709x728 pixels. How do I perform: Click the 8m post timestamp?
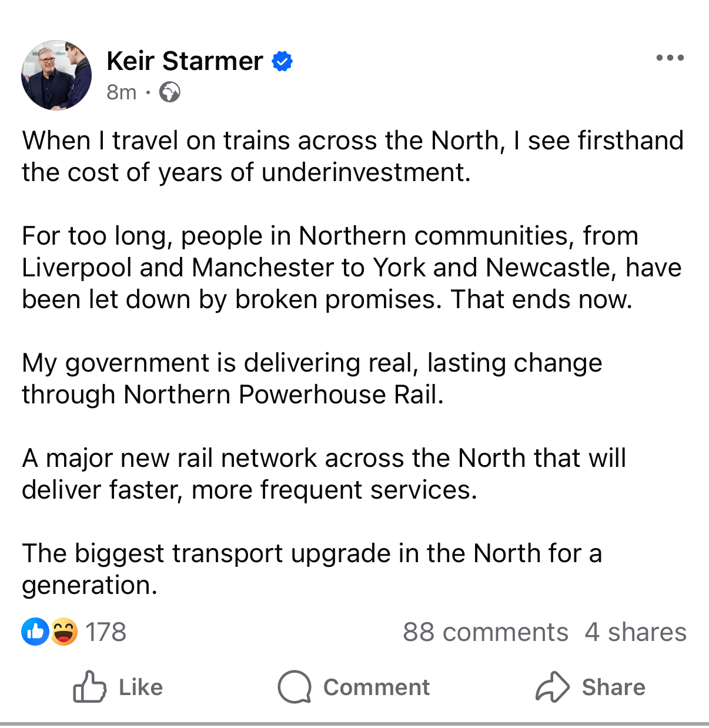pos(121,92)
